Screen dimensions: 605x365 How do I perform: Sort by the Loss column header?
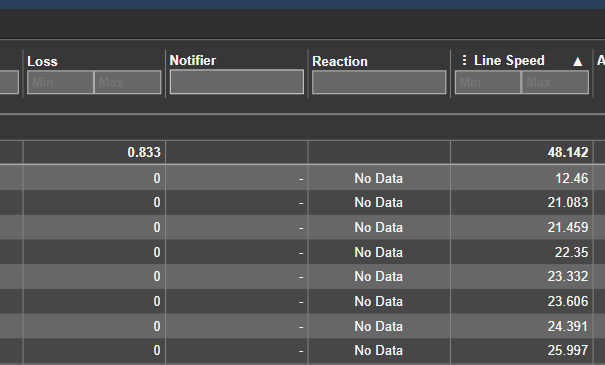click(x=42, y=61)
